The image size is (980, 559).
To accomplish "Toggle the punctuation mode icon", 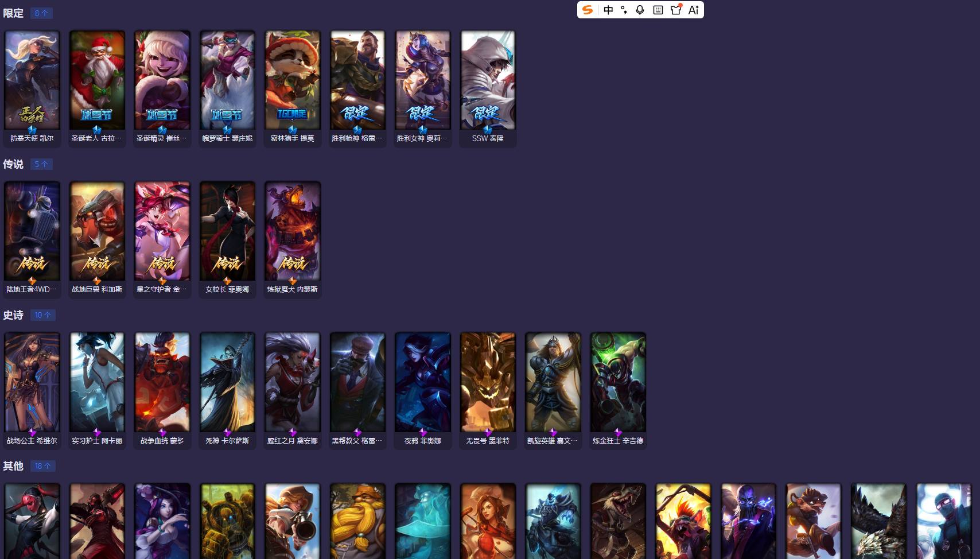I will coord(624,10).
